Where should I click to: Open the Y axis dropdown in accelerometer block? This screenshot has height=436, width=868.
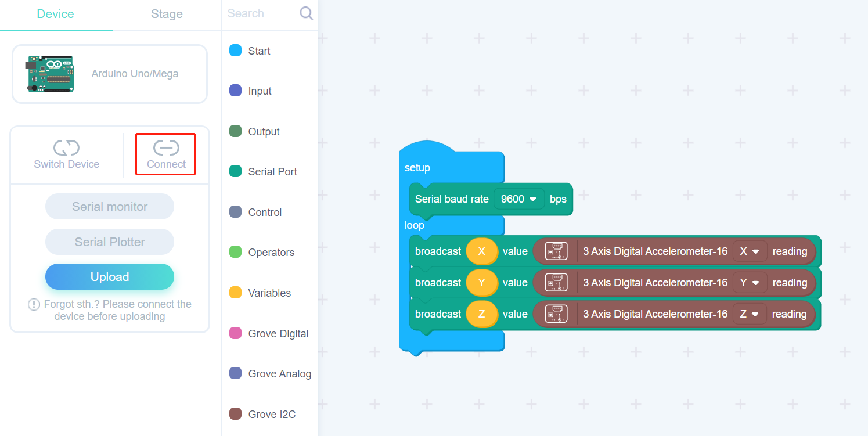coord(750,283)
